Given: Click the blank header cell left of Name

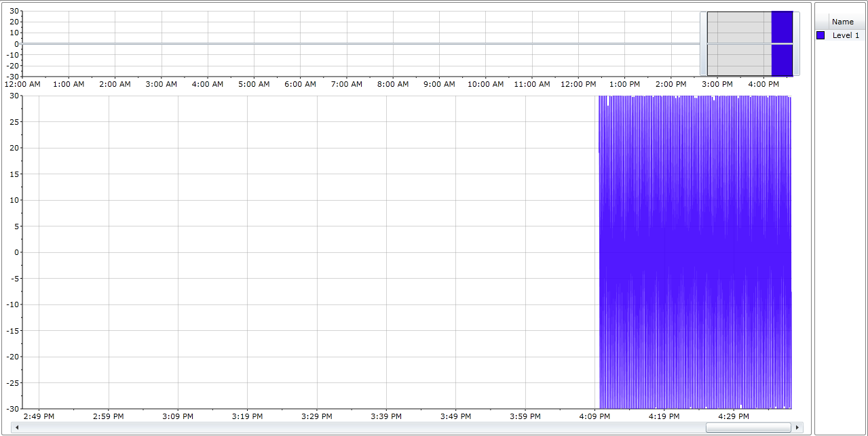Looking at the screenshot, I should click(x=821, y=22).
